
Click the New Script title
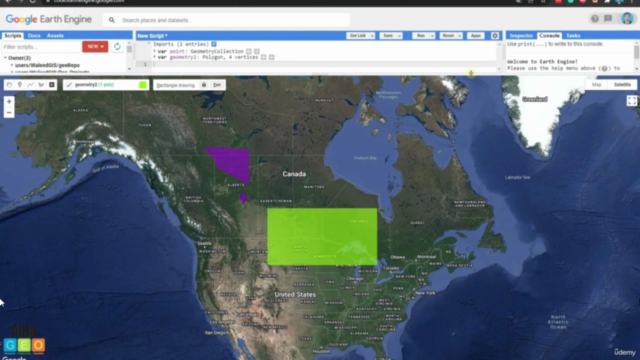coord(152,36)
